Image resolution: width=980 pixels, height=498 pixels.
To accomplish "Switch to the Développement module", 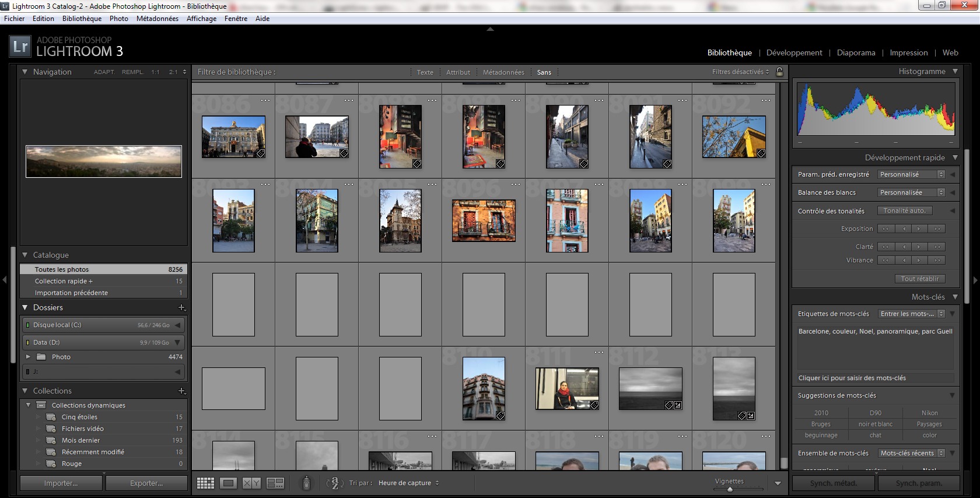I will (794, 52).
